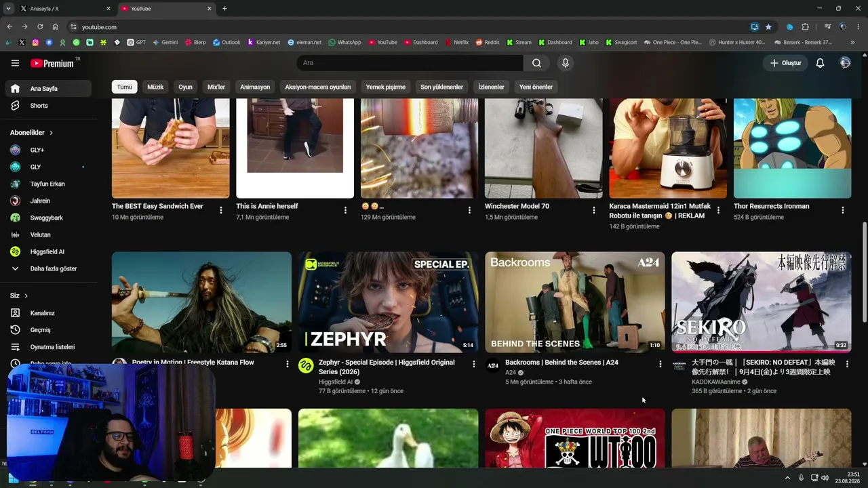
Task: Open options for This is Annie herself short
Action: [344, 210]
